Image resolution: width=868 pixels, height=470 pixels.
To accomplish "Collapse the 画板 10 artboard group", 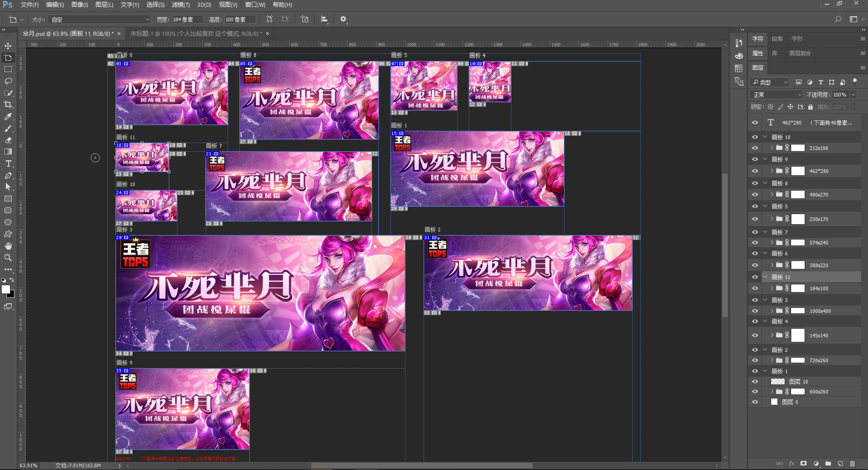I will (765, 137).
